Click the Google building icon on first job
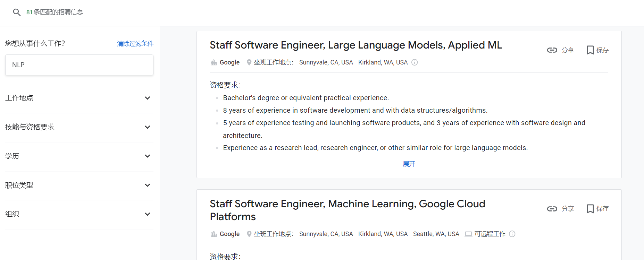644x260 pixels. [x=214, y=63]
